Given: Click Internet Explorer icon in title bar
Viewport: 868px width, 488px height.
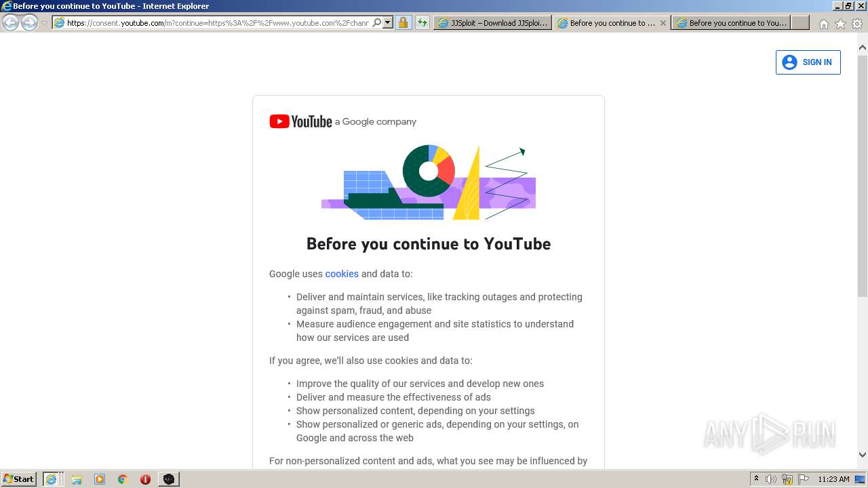Looking at the screenshot, I should 7,6.
